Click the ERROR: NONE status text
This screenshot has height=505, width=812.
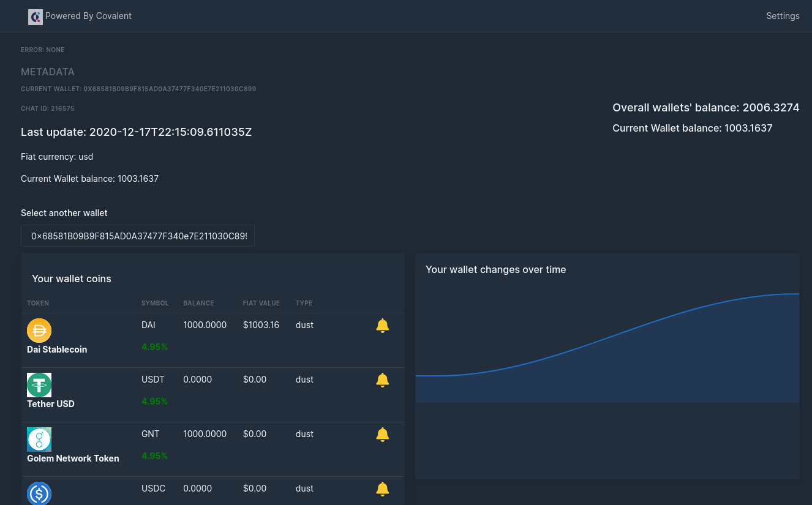click(x=42, y=50)
